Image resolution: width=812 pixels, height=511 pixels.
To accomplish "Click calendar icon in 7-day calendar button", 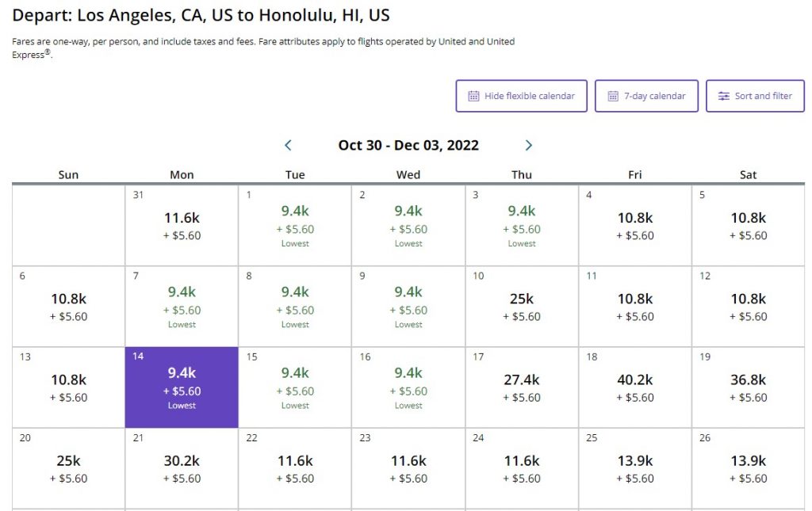I will click(x=613, y=96).
